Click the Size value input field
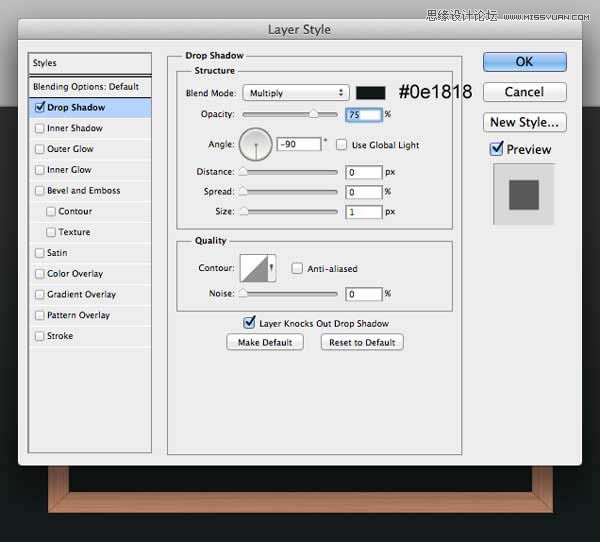The height and width of the screenshot is (542, 600). [x=364, y=212]
